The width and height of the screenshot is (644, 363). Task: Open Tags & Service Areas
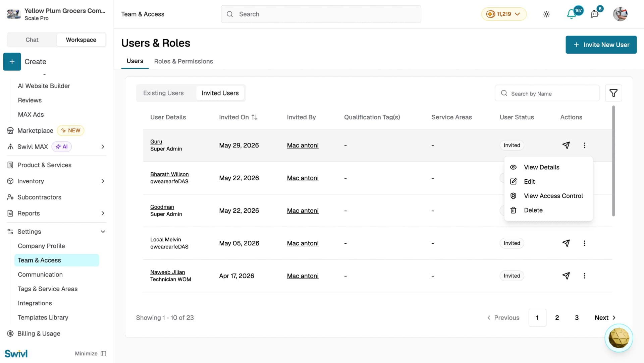pyautogui.click(x=48, y=289)
